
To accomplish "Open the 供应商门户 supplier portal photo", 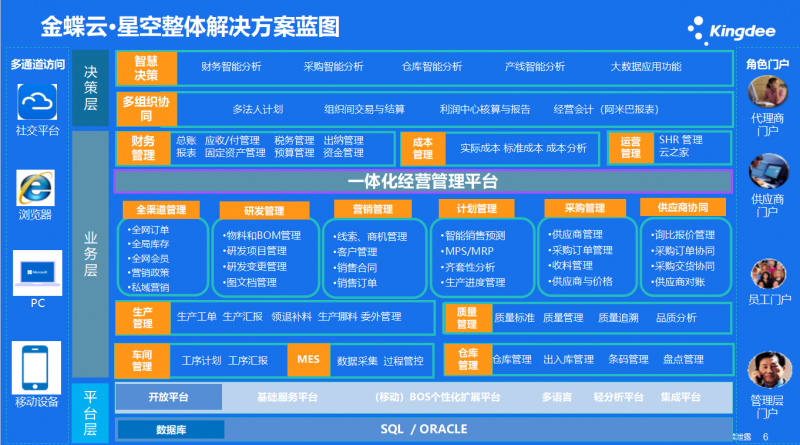I will [x=768, y=171].
